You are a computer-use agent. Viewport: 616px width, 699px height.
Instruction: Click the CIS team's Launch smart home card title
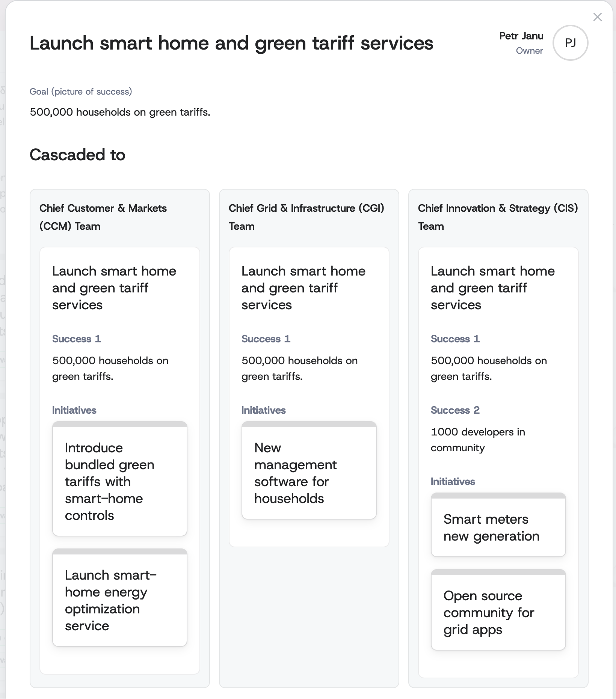492,288
